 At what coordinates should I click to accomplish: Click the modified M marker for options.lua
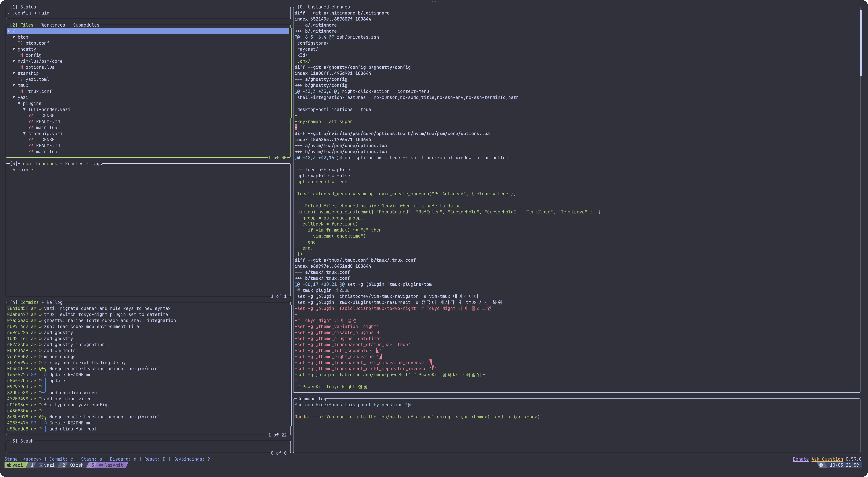(21, 67)
